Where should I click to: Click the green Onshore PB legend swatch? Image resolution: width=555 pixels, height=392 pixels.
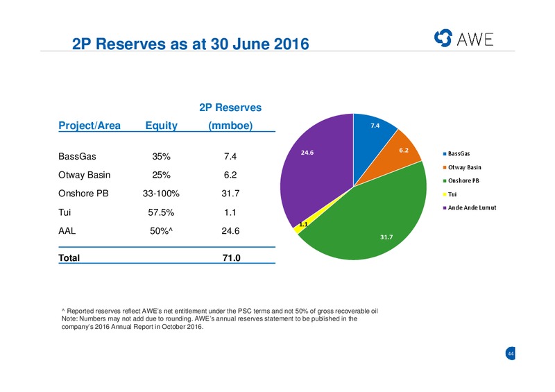[445, 180]
